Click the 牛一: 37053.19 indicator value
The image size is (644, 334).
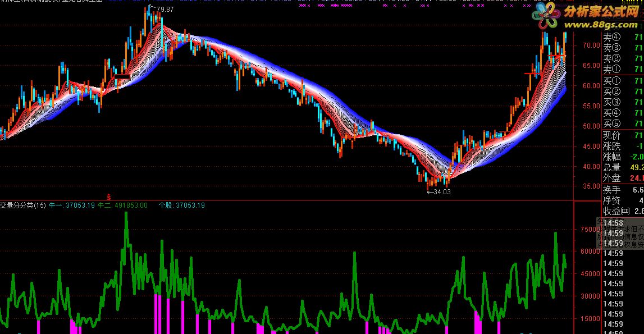point(71,205)
